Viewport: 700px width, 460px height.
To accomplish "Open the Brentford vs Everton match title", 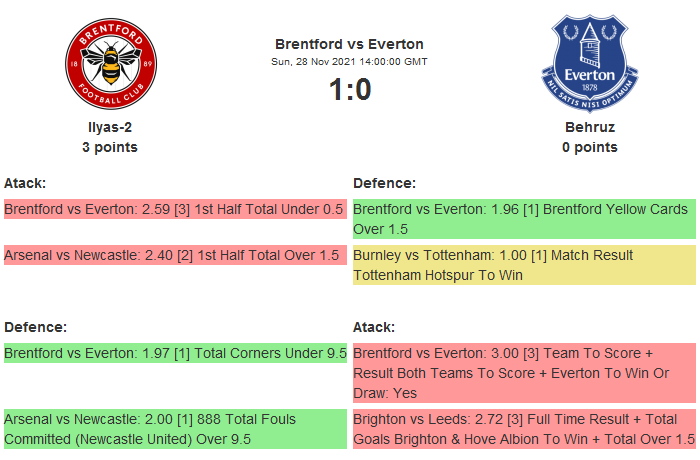I will (349, 44).
